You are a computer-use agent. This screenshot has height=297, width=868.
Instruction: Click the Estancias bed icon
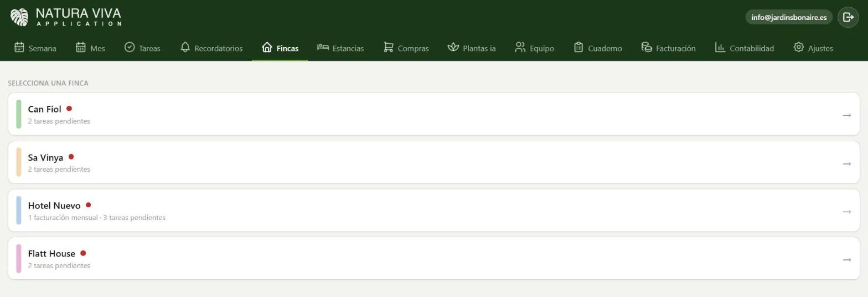point(323,47)
